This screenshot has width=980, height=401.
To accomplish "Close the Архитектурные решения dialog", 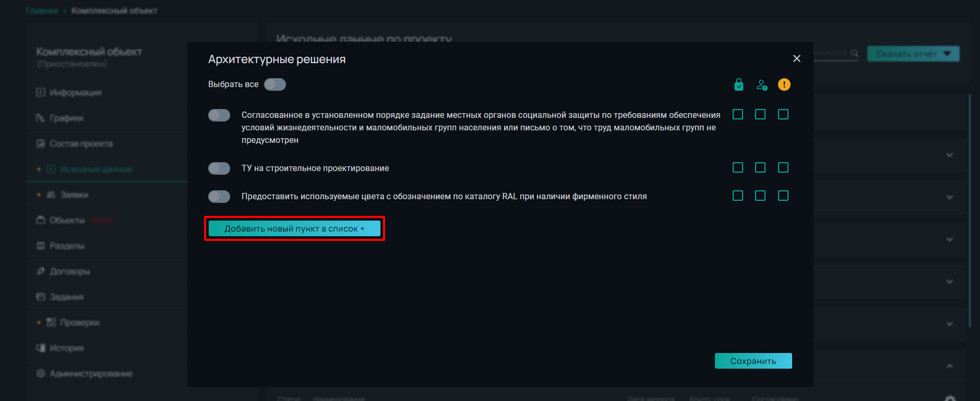I will (796, 58).
